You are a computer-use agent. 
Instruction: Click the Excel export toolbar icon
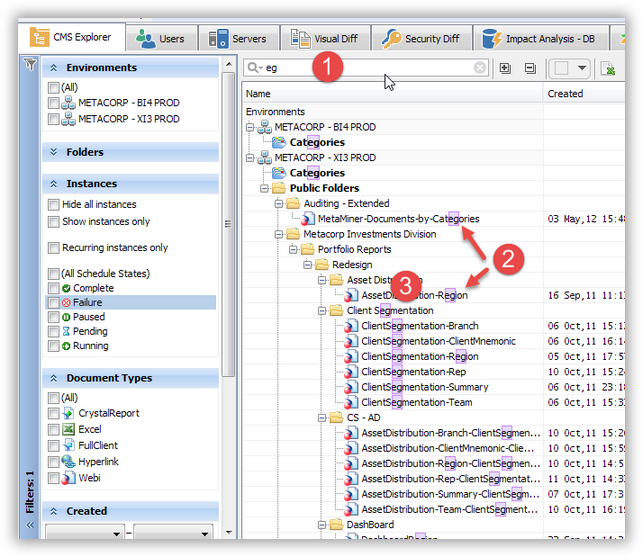608,68
